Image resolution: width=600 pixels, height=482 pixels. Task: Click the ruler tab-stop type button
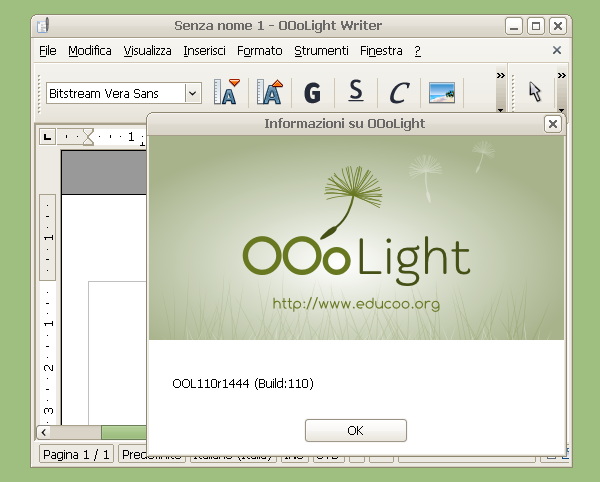pos(47,137)
